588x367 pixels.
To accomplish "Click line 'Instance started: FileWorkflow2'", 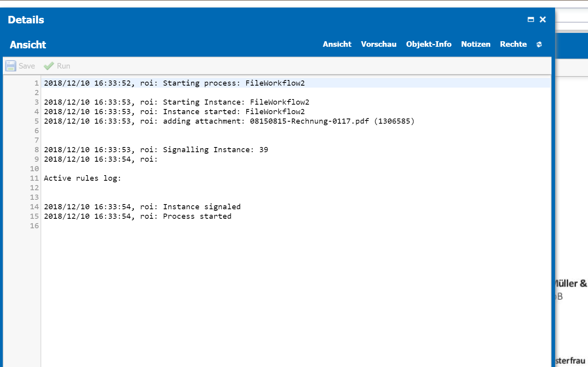I will (174, 111).
